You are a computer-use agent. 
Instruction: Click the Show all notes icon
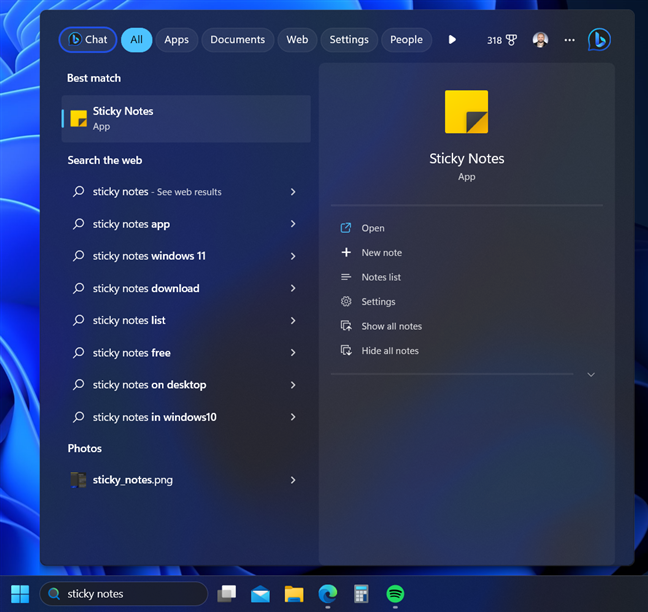346,326
